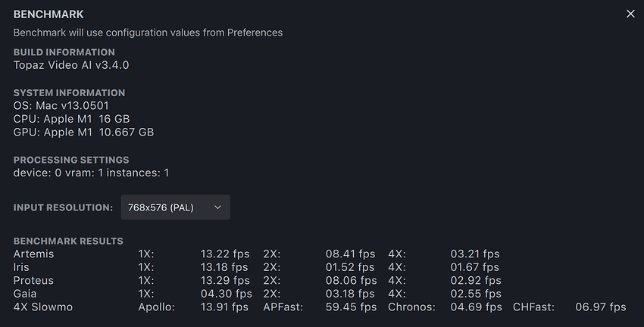Click the device vram instances settings line
The image size is (644, 327).
pos(91,173)
